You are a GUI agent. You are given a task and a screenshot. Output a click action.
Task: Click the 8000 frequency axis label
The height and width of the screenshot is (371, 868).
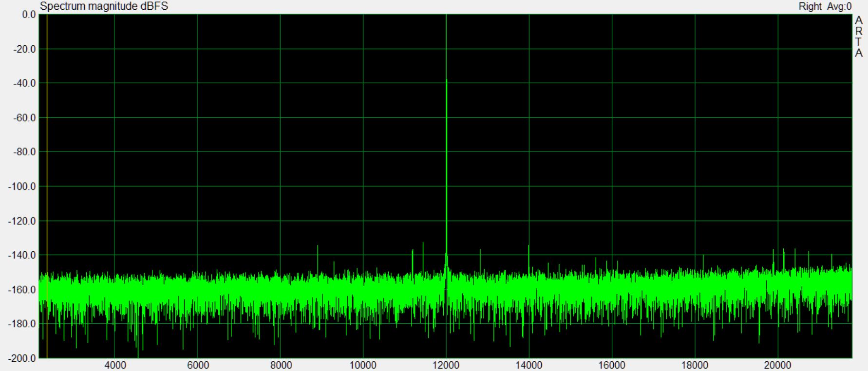[x=281, y=366]
